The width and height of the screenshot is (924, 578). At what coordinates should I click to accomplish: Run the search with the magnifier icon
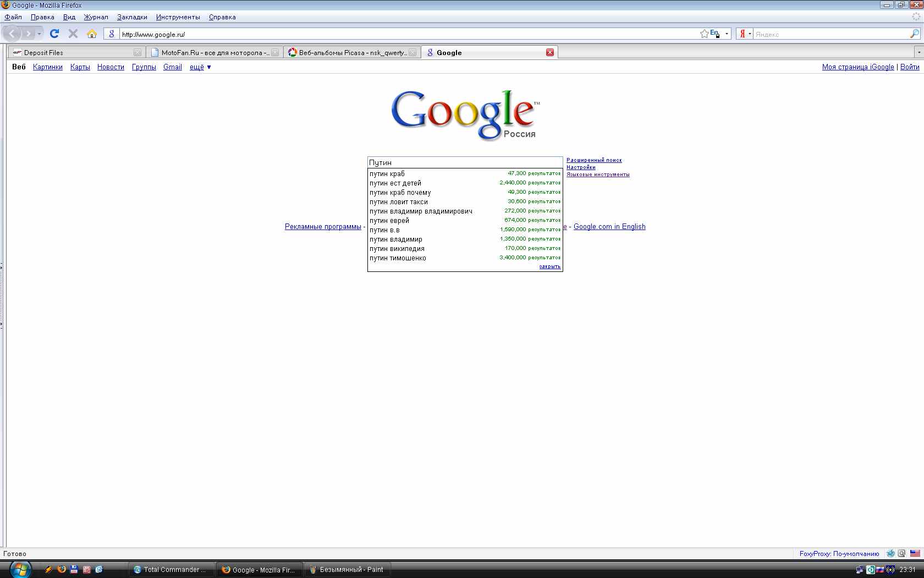914,34
